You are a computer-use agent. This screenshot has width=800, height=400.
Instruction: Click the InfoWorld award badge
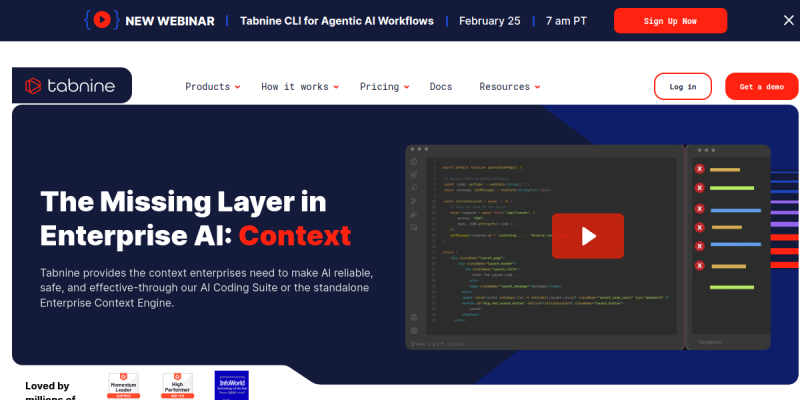click(231, 386)
